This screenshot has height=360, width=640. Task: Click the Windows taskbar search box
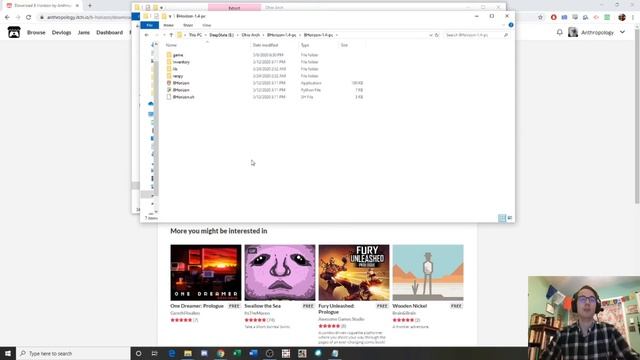(73, 353)
